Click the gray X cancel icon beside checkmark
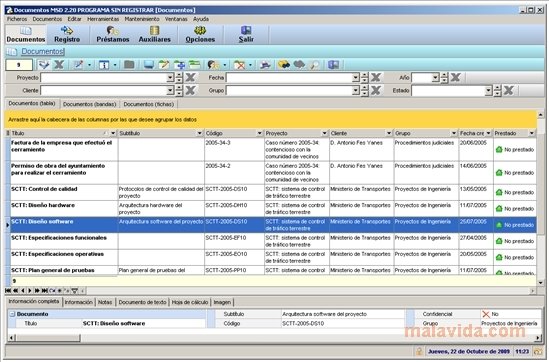 [59, 65]
